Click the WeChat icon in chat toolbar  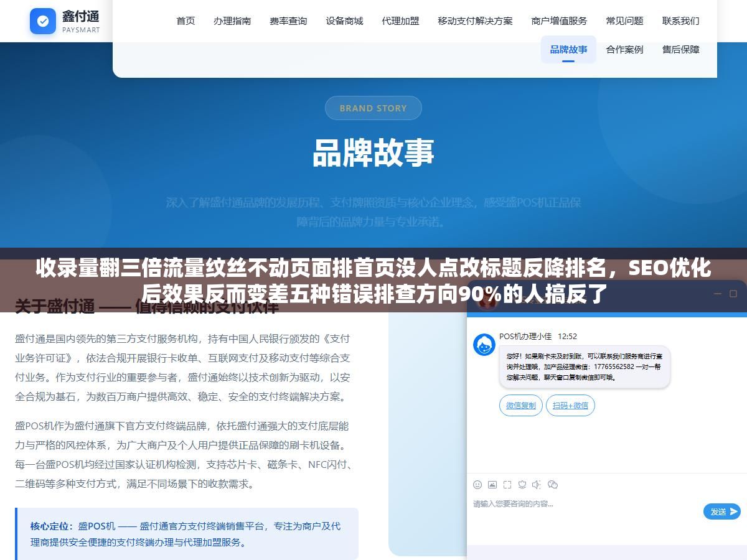[553, 485]
